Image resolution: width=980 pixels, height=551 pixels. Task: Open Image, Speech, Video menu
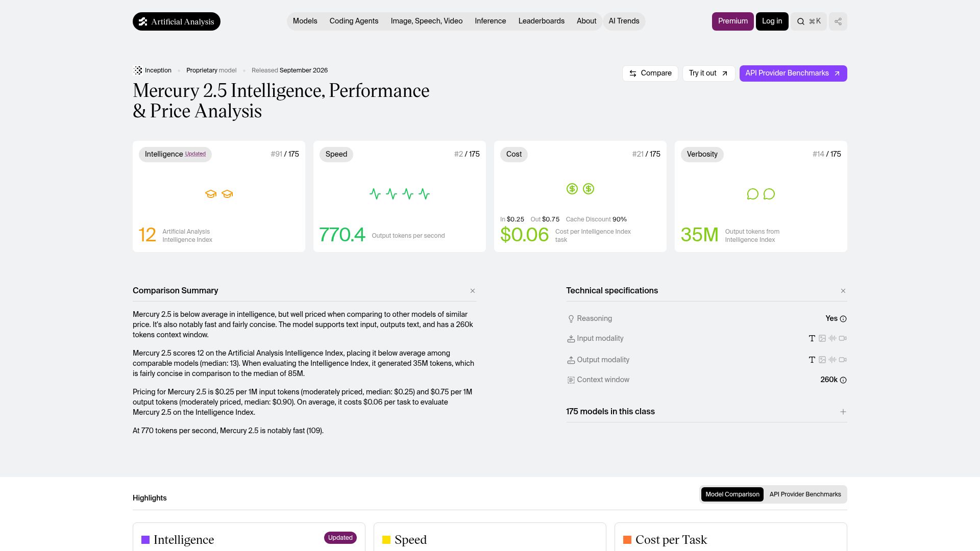[427, 21]
